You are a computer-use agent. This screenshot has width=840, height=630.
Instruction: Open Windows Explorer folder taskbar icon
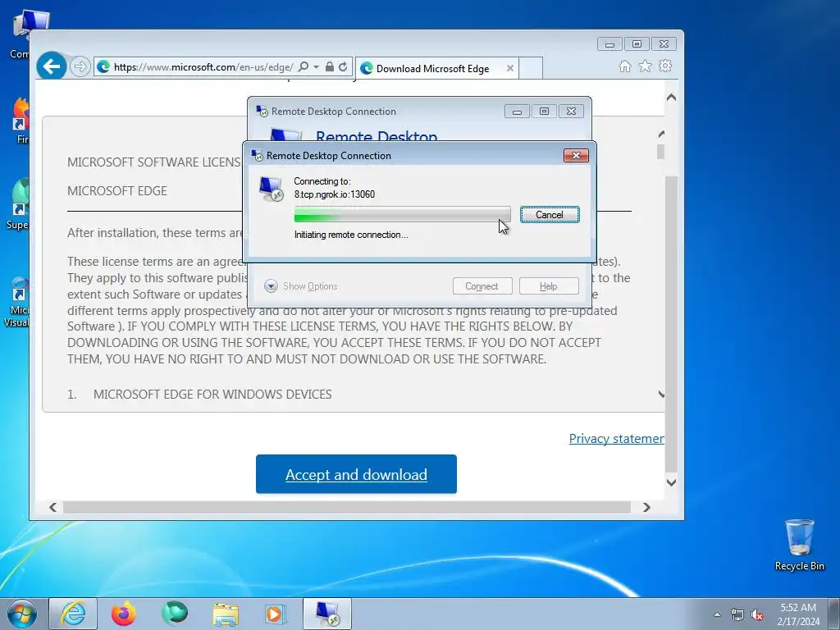(226, 614)
